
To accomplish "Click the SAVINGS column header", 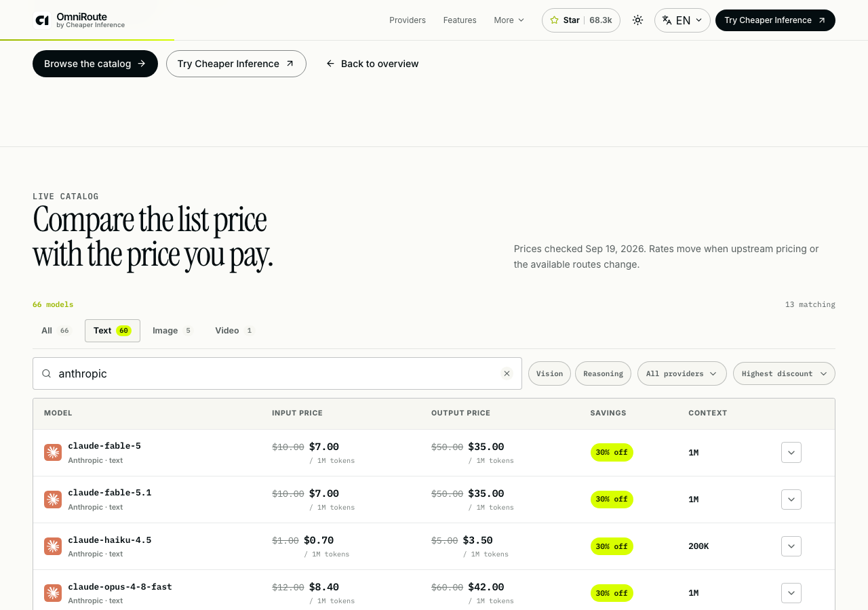I will (x=608, y=413).
